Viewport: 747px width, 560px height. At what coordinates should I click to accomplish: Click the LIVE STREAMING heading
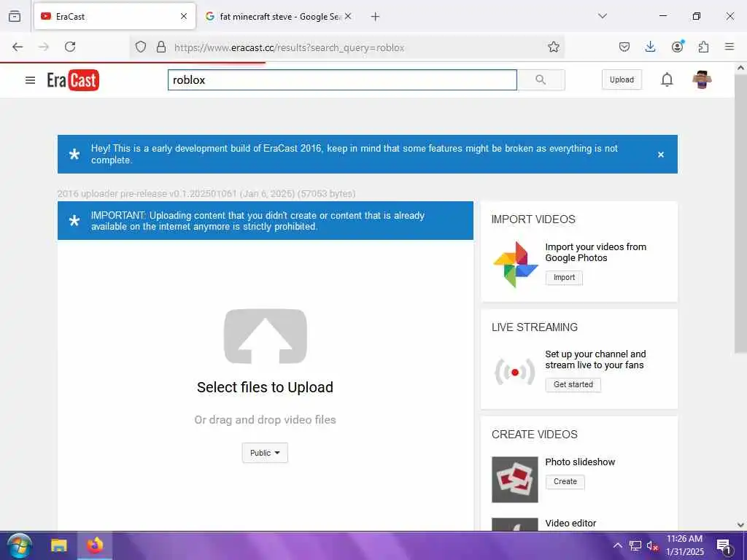point(535,327)
